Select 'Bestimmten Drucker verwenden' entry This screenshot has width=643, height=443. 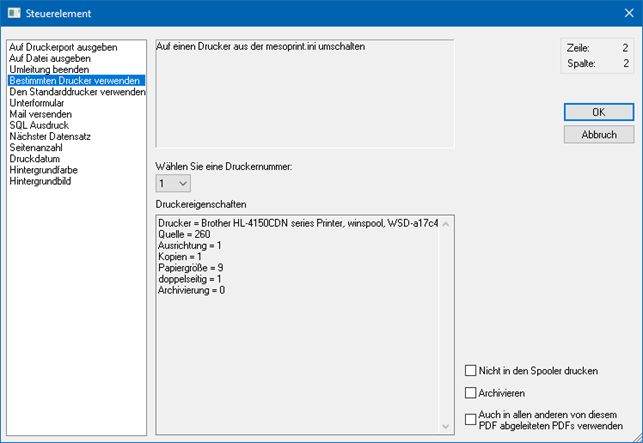click(75, 80)
